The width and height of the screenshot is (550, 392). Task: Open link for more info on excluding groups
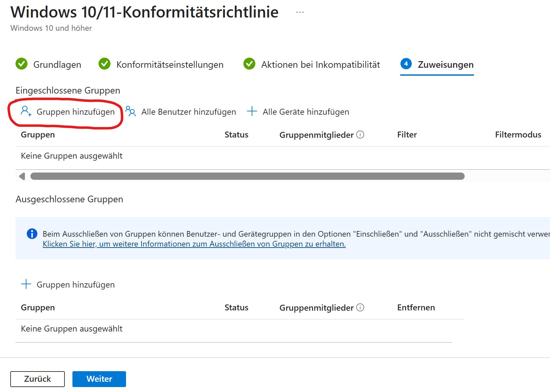tap(194, 244)
